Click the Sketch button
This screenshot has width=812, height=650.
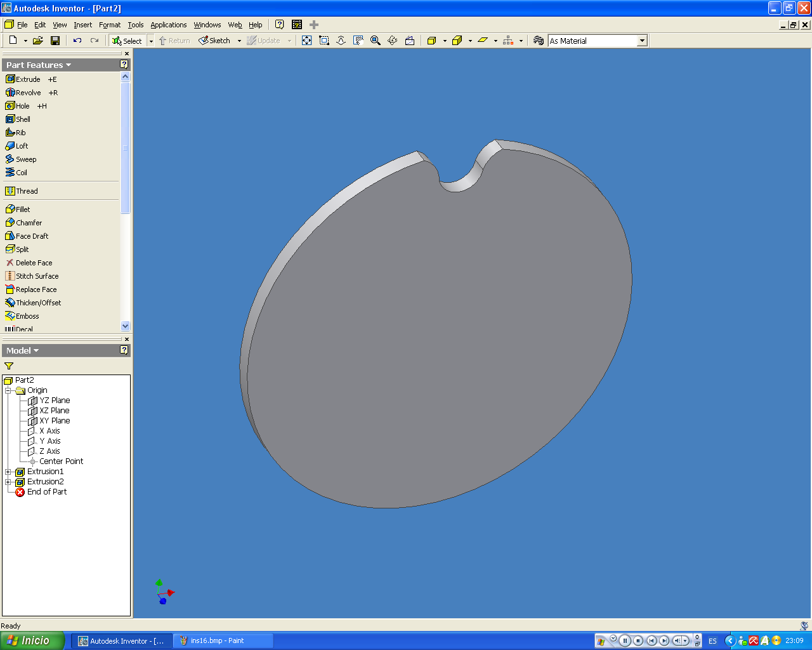[215, 41]
